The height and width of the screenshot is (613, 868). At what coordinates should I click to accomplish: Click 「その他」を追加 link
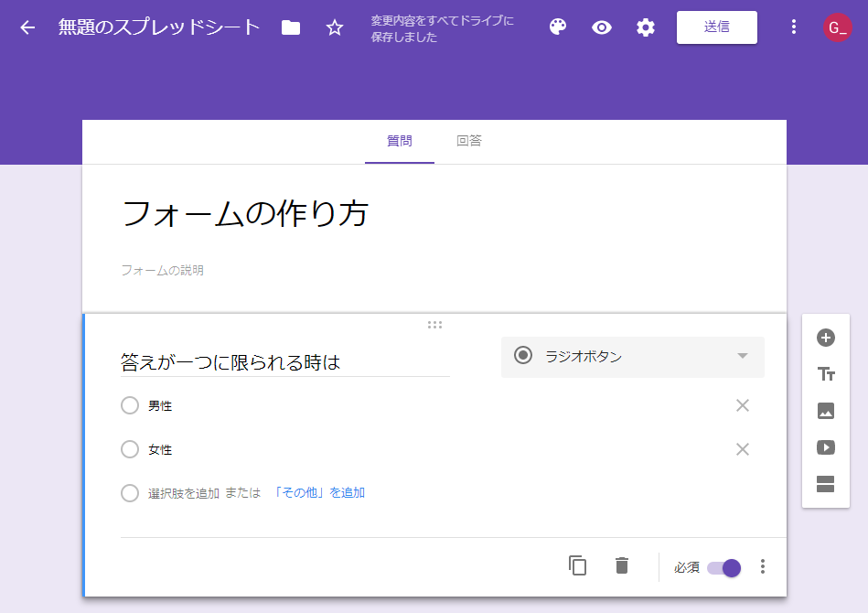[318, 493]
